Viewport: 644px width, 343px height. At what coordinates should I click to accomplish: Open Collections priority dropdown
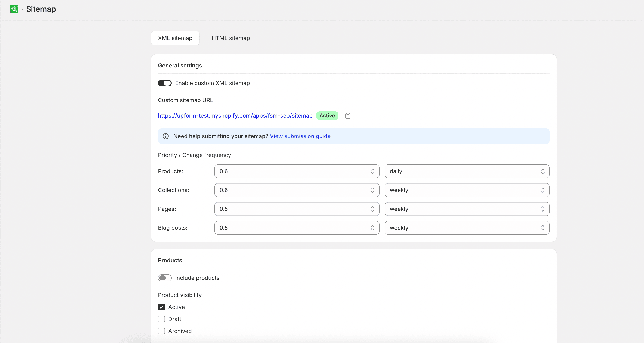(297, 190)
